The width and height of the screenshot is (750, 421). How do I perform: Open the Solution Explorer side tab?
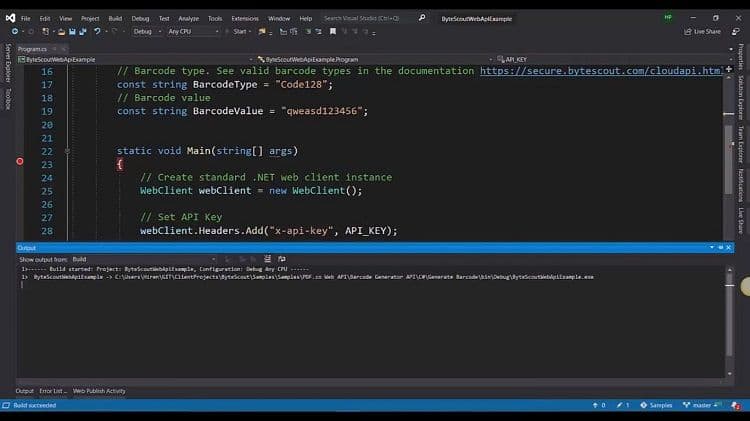[x=741, y=95]
